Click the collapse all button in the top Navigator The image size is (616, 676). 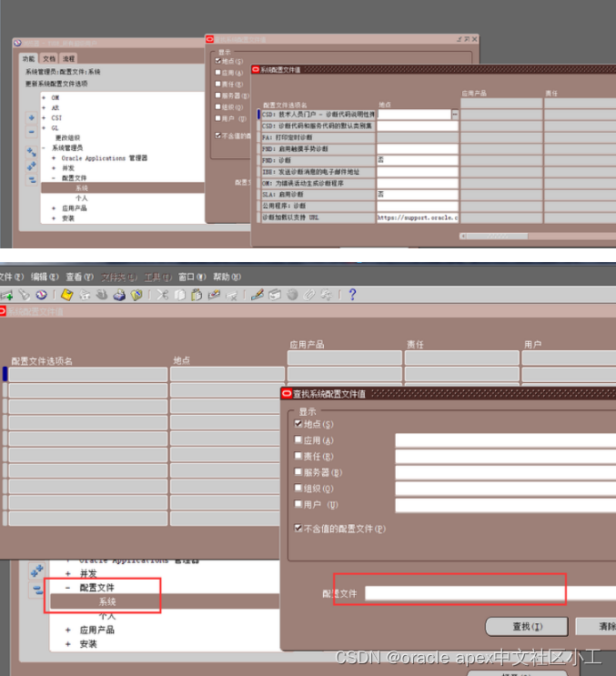(32, 180)
